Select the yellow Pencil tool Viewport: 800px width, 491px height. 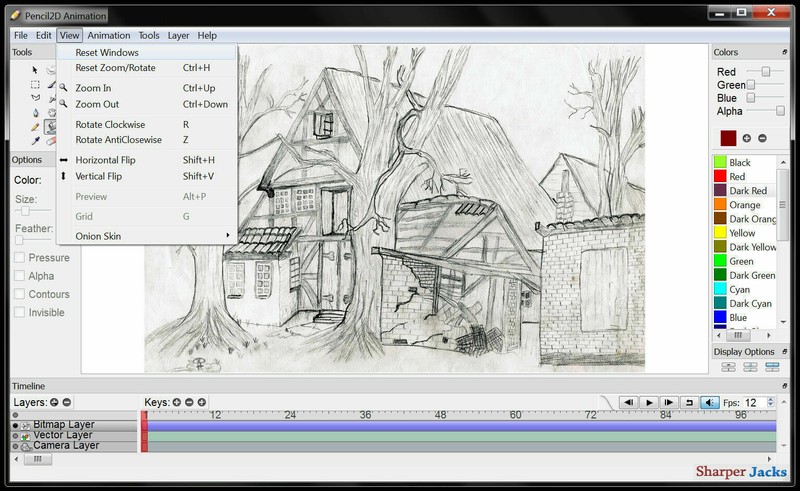(x=35, y=127)
